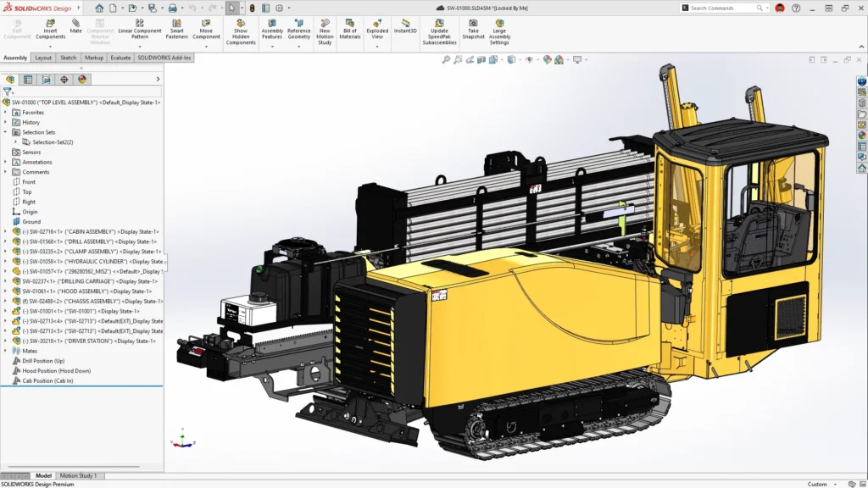Open the Motion Study 1 tab
Viewport: 868px width, 488px height.
pos(78,475)
